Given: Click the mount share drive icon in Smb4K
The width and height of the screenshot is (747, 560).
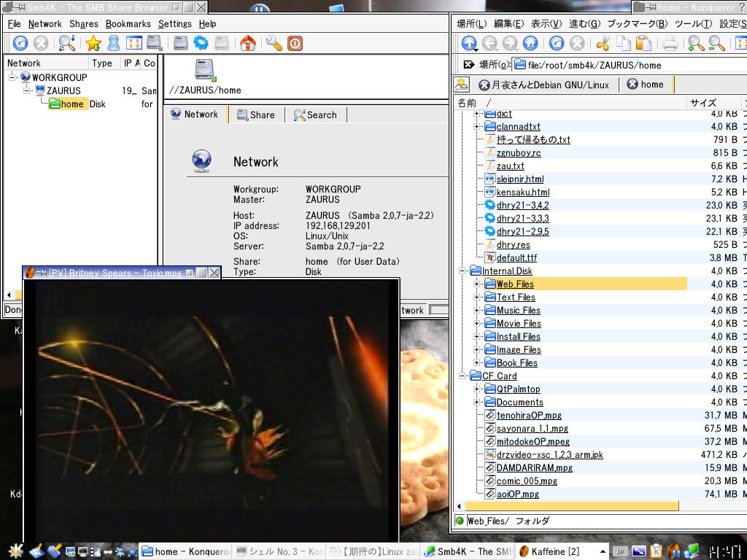Looking at the screenshot, I should (155, 43).
